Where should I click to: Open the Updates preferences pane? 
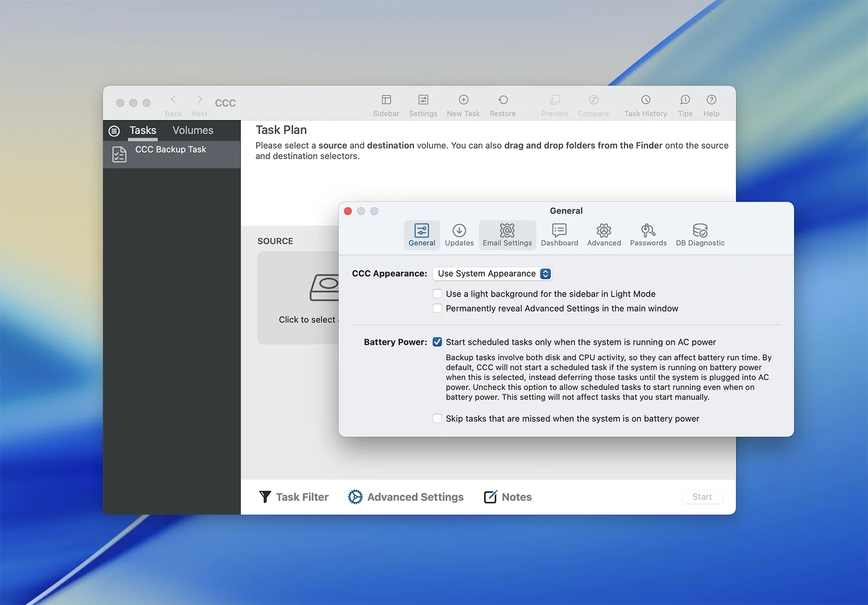[459, 235]
